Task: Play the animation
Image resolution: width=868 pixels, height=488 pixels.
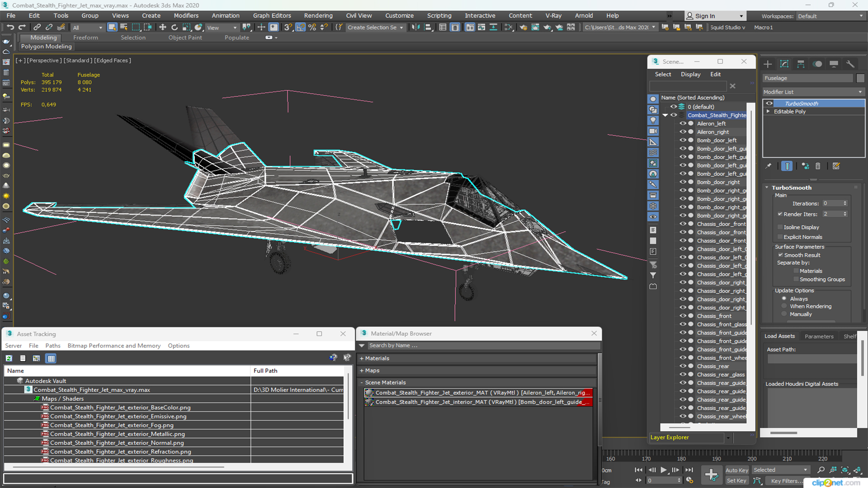Action: pyautogui.click(x=663, y=470)
